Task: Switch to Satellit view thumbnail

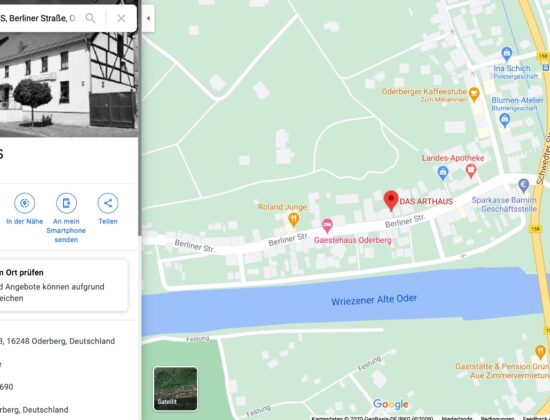Action: [175, 388]
